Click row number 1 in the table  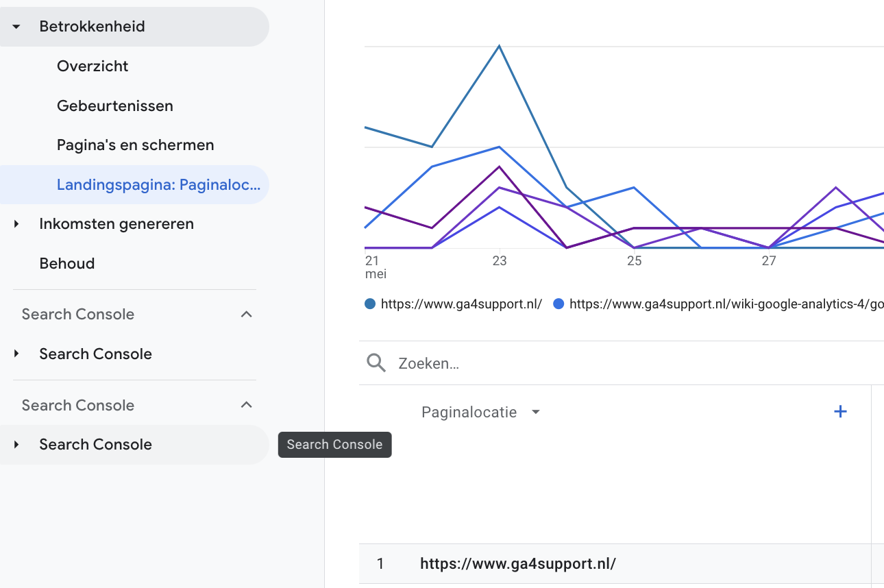tap(380, 564)
